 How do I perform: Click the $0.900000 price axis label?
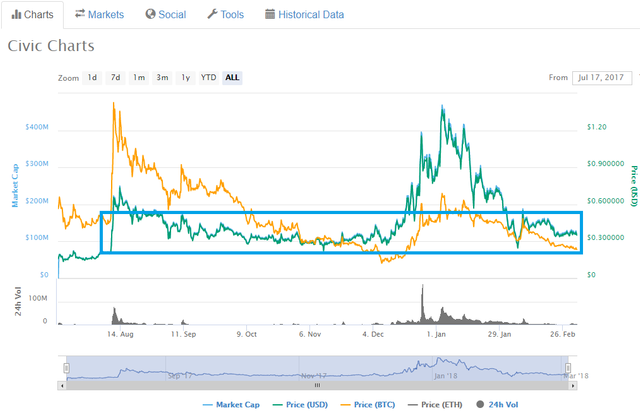(606, 164)
